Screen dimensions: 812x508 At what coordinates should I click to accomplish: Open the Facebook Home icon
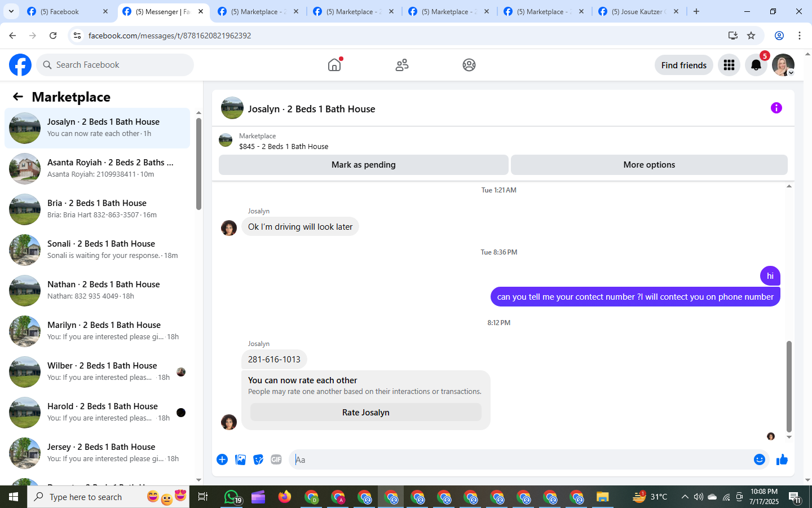[x=334, y=65]
